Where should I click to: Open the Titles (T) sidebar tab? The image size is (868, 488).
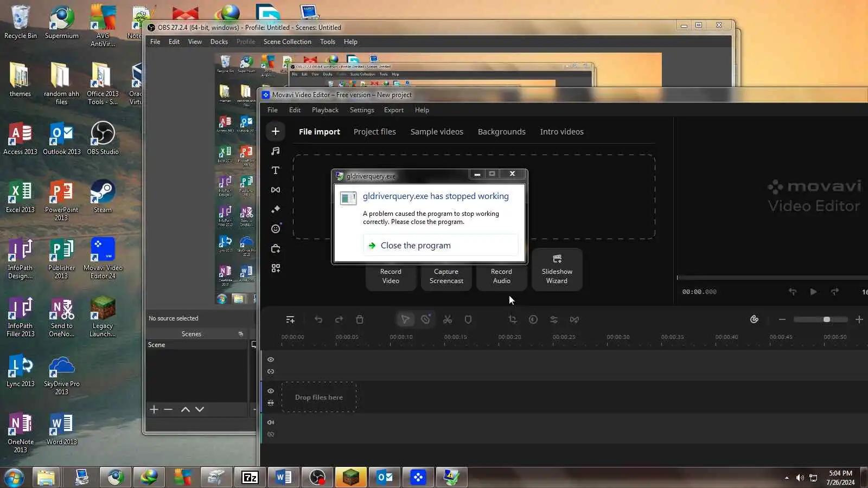click(x=276, y=170)
